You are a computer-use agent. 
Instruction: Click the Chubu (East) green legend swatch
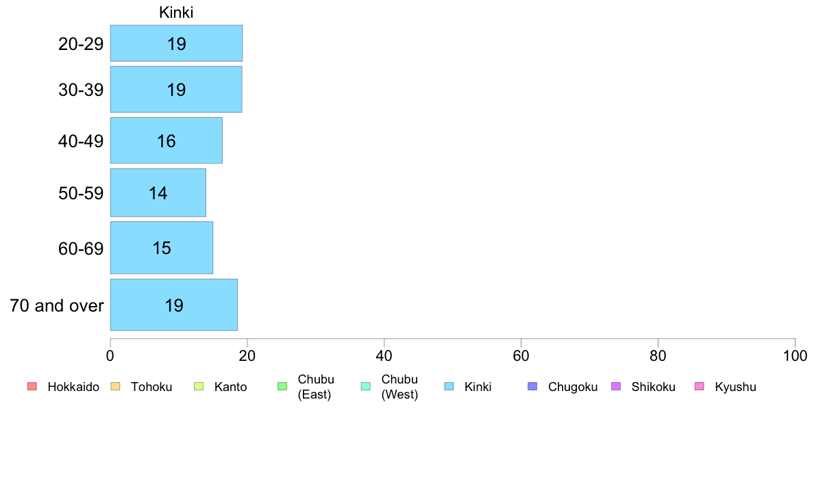(282, 386)
